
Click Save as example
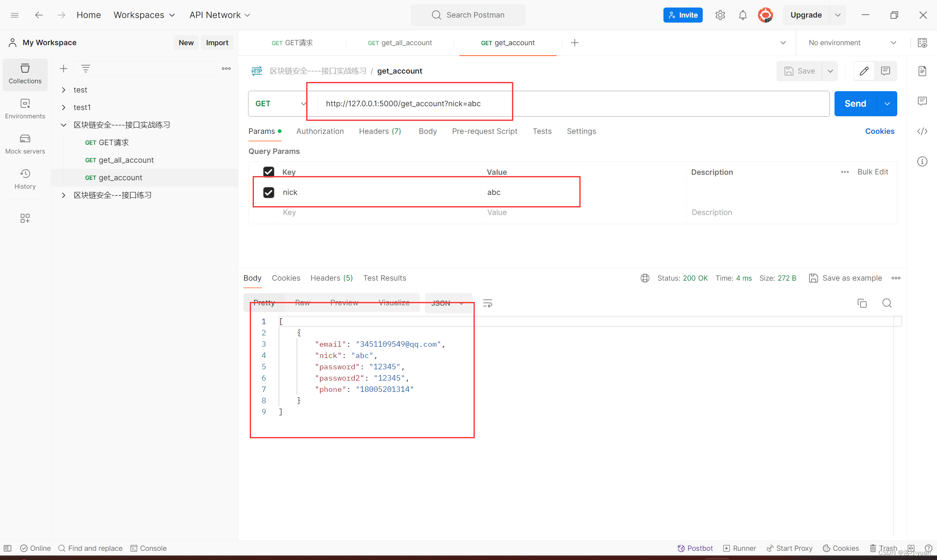845,278
